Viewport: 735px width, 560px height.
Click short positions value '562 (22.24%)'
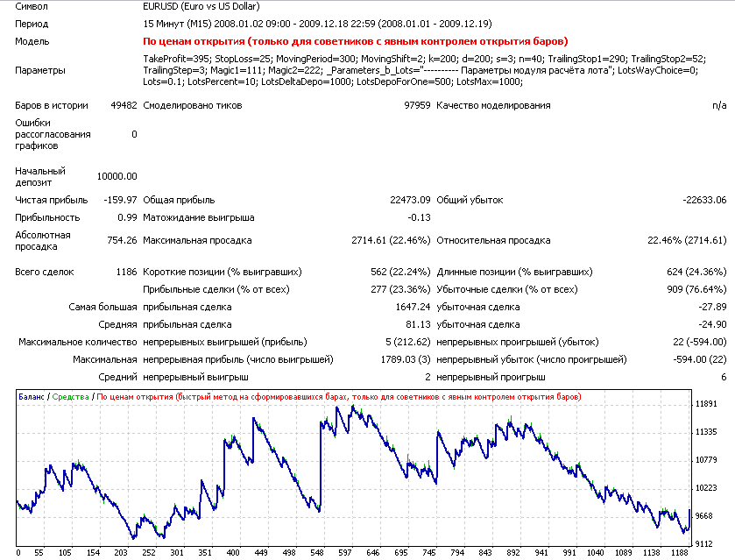pos(400,272)
